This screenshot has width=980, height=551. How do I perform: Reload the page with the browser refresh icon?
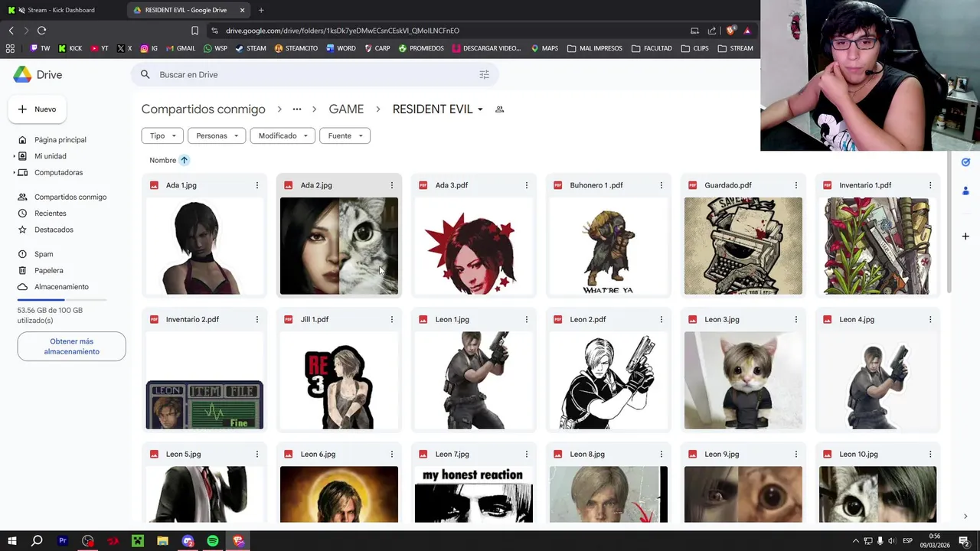pos(41,31)
